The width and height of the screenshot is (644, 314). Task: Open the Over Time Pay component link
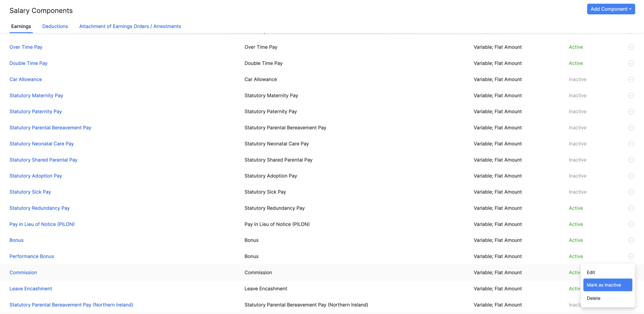26,47
